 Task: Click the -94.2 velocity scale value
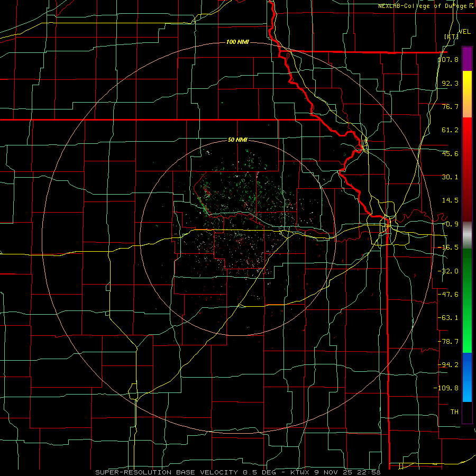[x=448, y=365]
